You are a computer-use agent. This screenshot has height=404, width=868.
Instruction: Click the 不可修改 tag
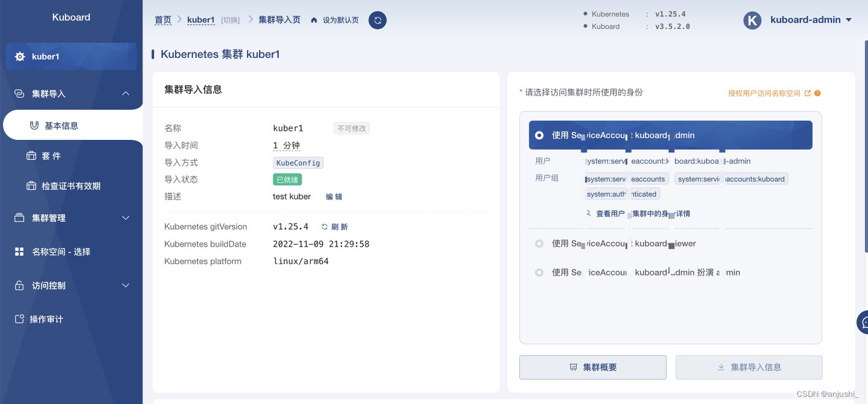(352, 128)
